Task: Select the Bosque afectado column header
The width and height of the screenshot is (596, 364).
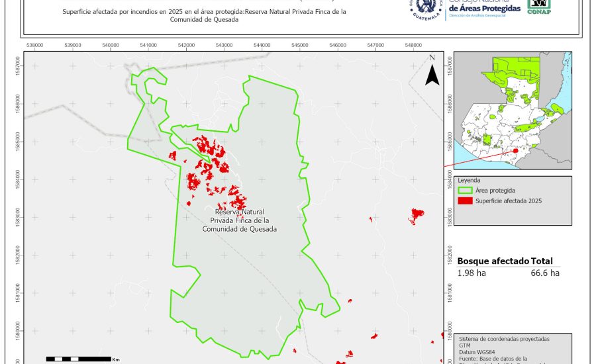Action: click(493, 261)
